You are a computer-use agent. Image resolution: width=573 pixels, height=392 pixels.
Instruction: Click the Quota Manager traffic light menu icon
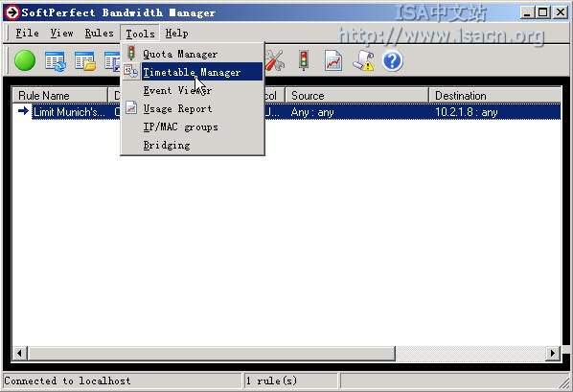[131, 53]
